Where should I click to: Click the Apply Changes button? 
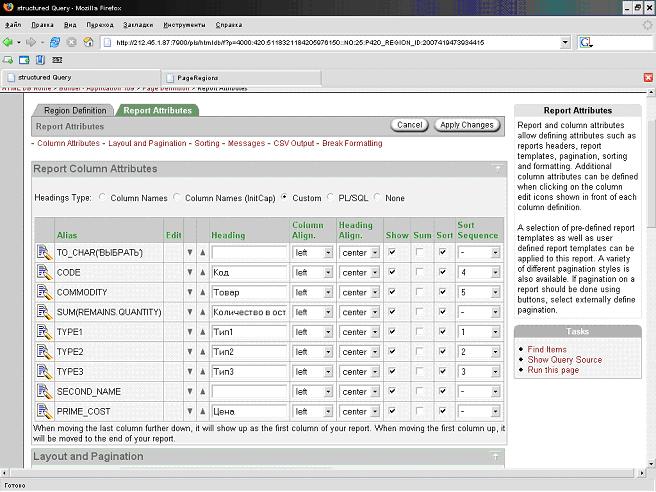[467, 125]
